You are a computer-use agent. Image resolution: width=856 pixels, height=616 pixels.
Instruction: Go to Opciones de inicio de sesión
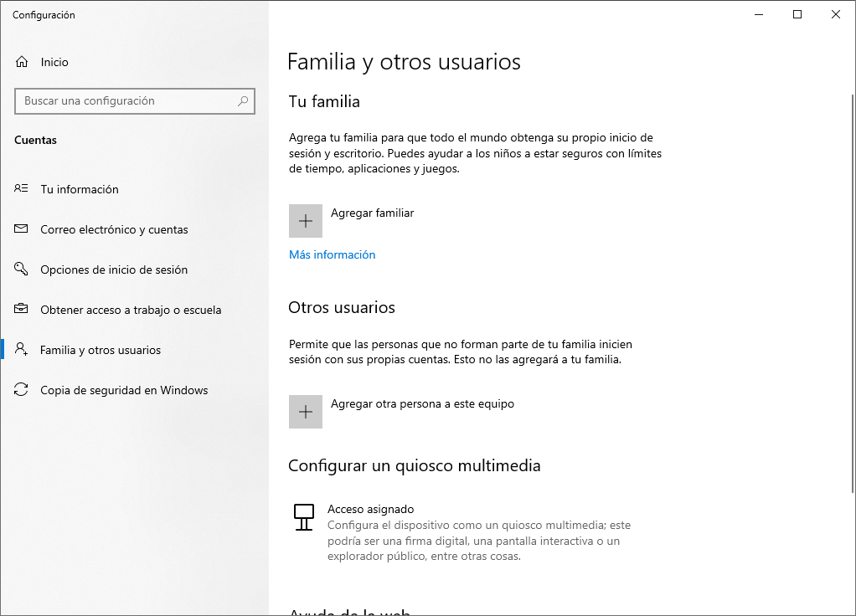click(114, 269)
